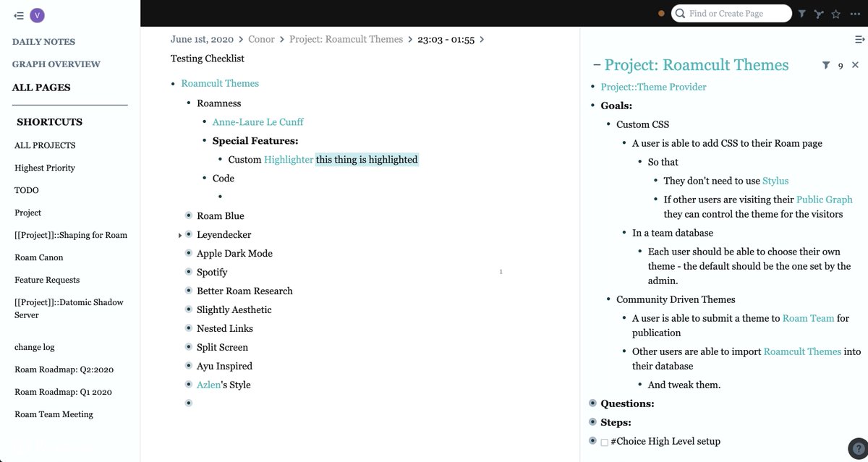The width and height of the screenshot is (868, 462).
Task: Open graph view icon in top bar
Action: pyautogui.click(x=819, y=14)
